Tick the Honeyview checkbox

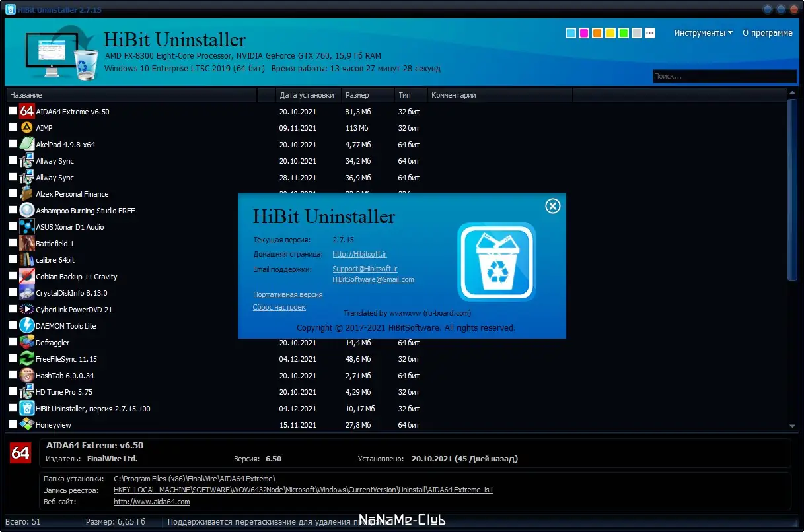point(13,424)
